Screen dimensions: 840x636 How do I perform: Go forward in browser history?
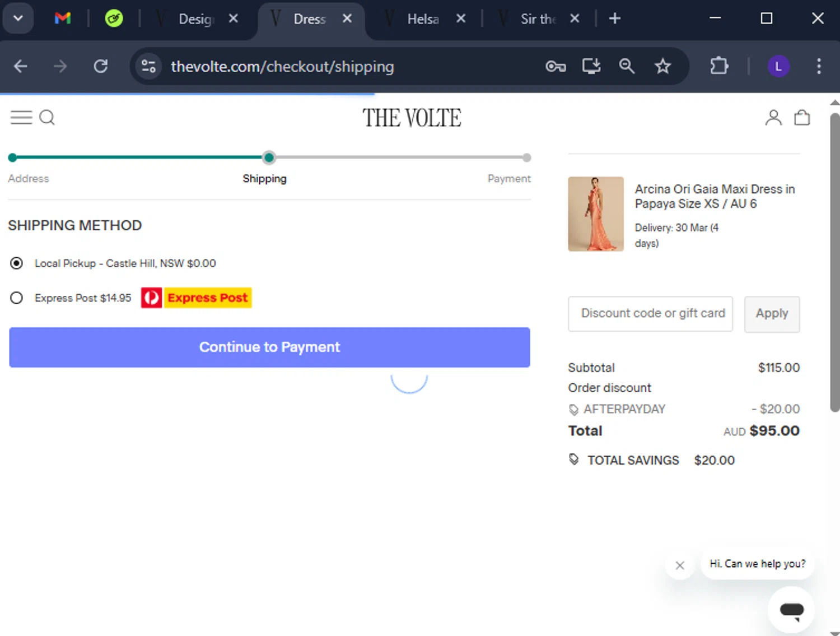coord(60,66)
